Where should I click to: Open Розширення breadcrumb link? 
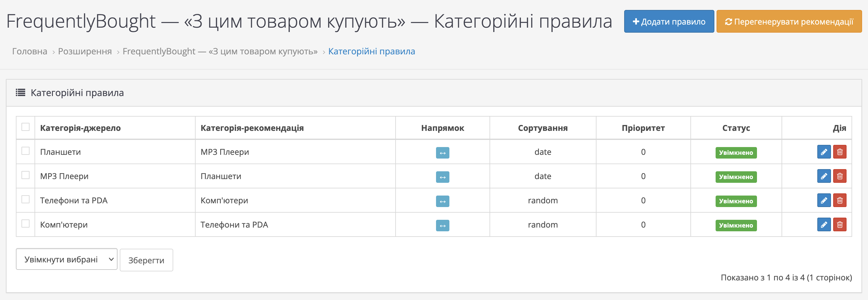[85, 51]
